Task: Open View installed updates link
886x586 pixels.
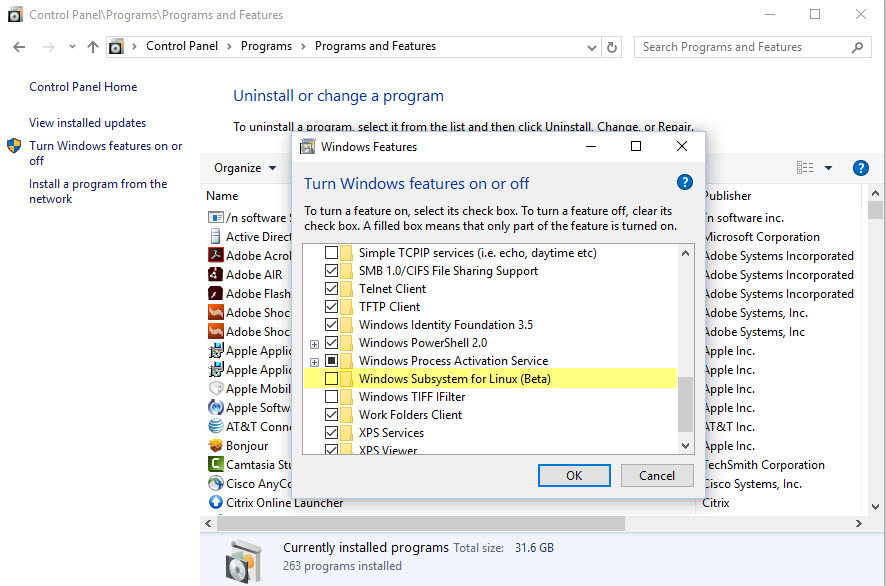Action: coord(88,123)
